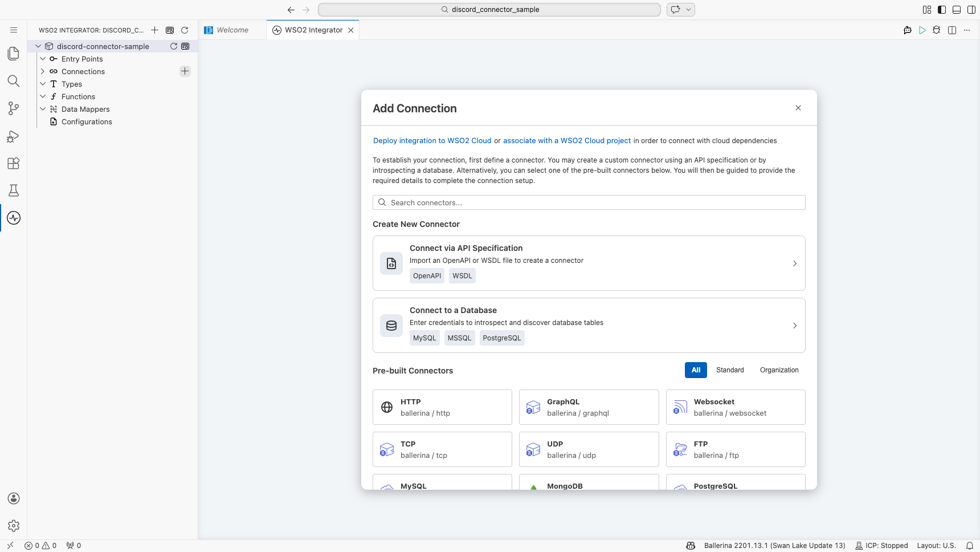Open Connect to a Database chevron
This screenshot has height=552, width=980.
[795, 326]
